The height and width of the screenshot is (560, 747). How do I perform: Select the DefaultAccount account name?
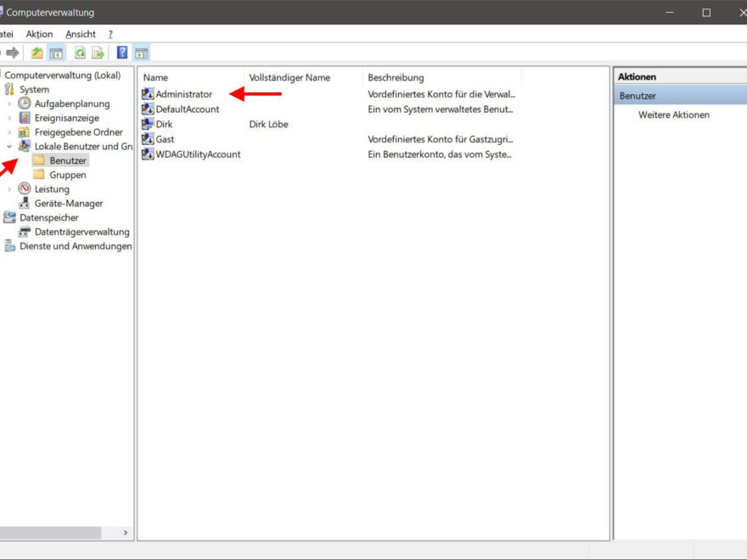point(188,109)
